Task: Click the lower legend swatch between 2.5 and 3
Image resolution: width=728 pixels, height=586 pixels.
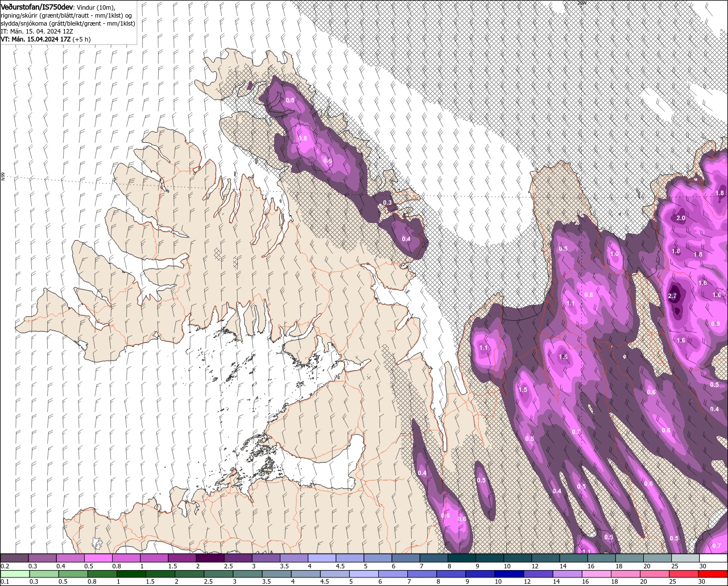Action: (218, 574)
